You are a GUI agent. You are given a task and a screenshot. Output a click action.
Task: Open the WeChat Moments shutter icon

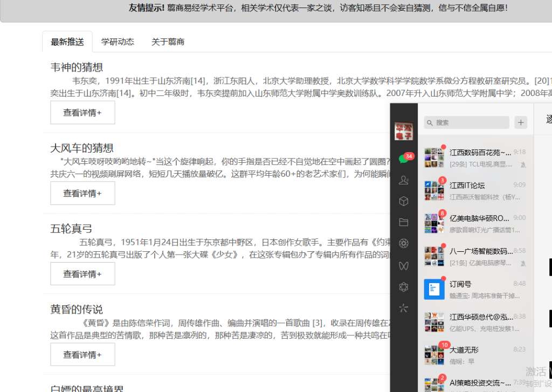403,243
